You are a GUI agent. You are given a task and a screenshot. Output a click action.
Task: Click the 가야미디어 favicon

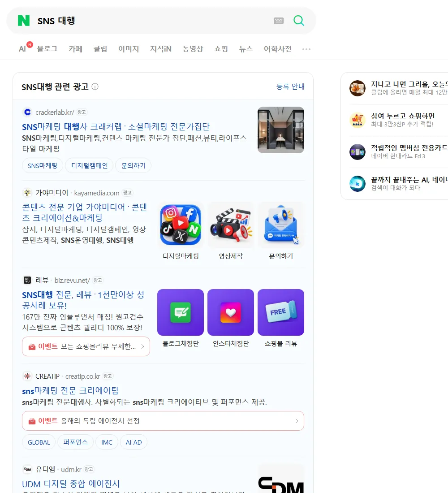[x=27, y=192]
